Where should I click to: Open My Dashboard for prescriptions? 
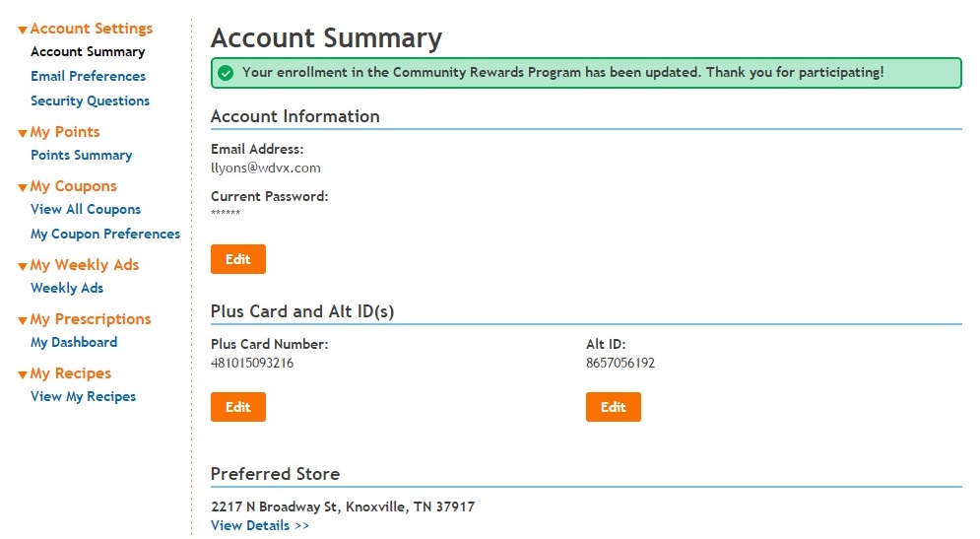pos(74,343)
